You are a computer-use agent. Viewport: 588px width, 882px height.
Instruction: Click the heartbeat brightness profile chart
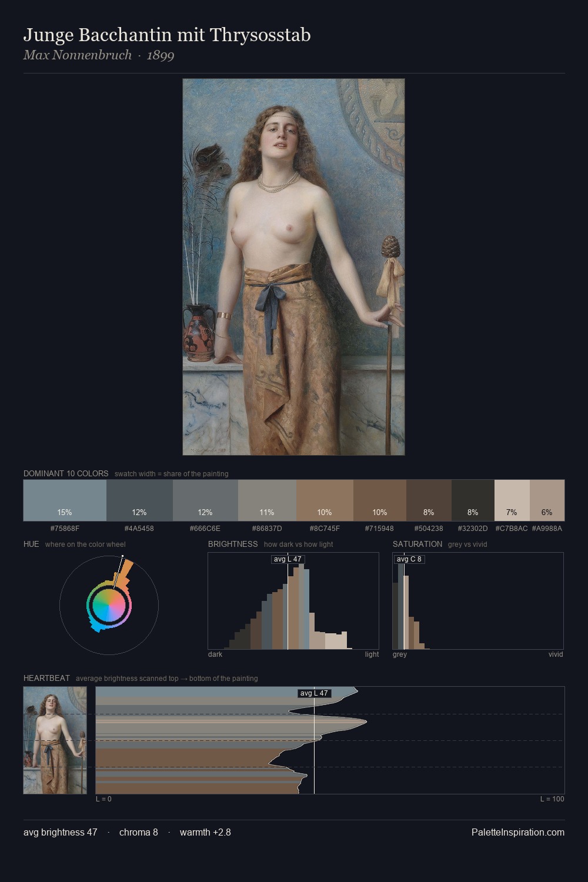click(330, 740)
